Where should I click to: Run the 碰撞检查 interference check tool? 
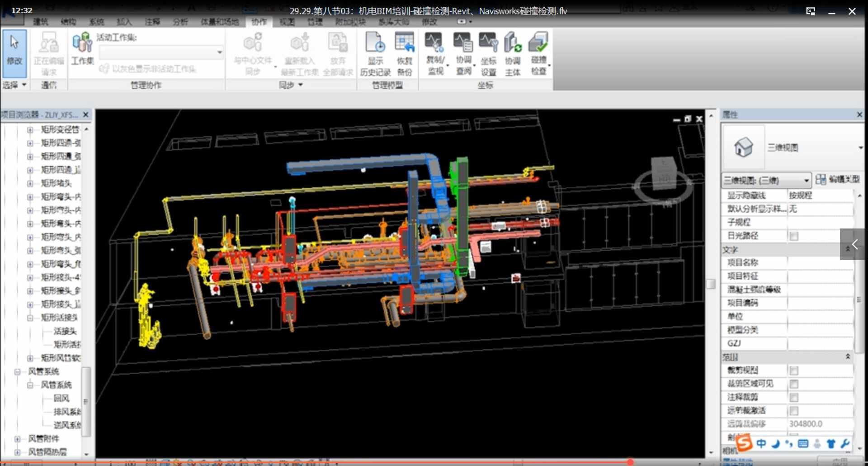(539, 52)
